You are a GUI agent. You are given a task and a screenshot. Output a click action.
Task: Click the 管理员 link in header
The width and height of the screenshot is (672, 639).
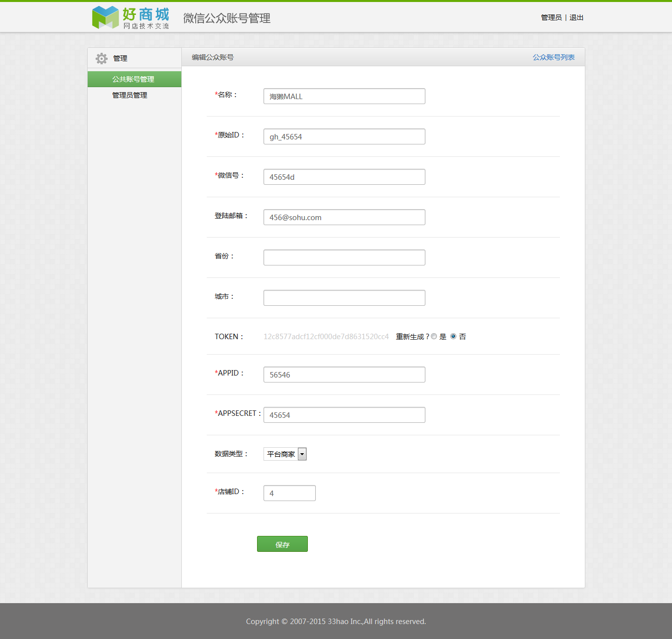pos(551,17)
